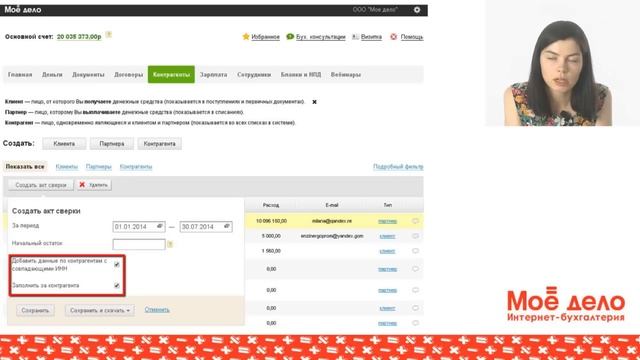Click the note icon beside account balance

coord(109,35)
